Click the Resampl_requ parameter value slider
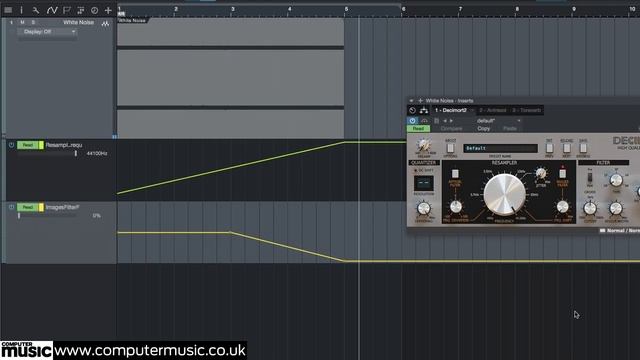The width and height of the screenshot is (640, 360). [47, 153]
